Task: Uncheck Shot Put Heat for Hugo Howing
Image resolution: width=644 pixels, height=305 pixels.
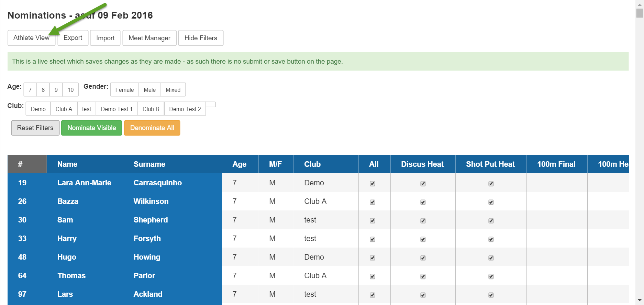Action: point(491,258)
